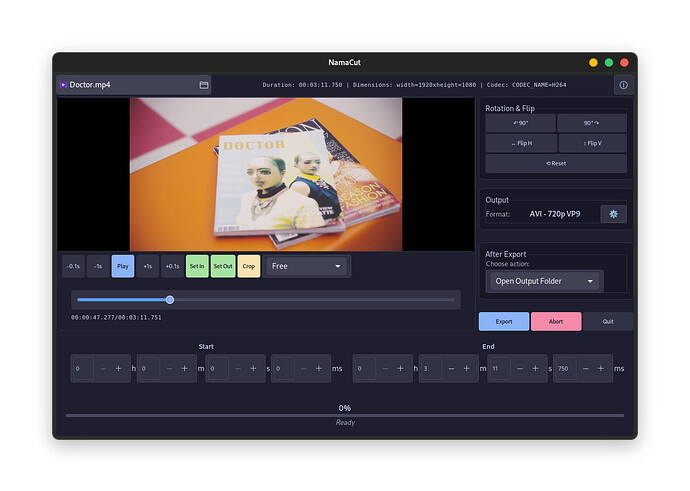Open the video file folder browser icon
This screenshot has width=690, height=491.
[x=204, y=85]
